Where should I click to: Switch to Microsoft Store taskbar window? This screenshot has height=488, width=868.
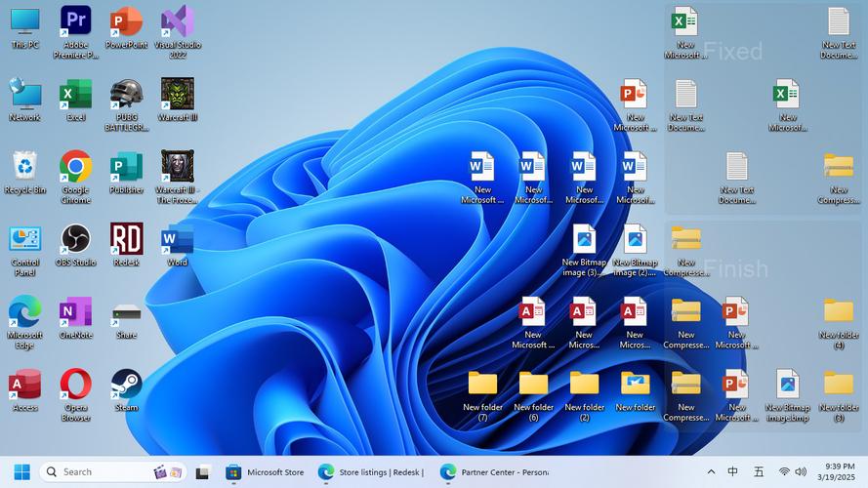(266, 472)
